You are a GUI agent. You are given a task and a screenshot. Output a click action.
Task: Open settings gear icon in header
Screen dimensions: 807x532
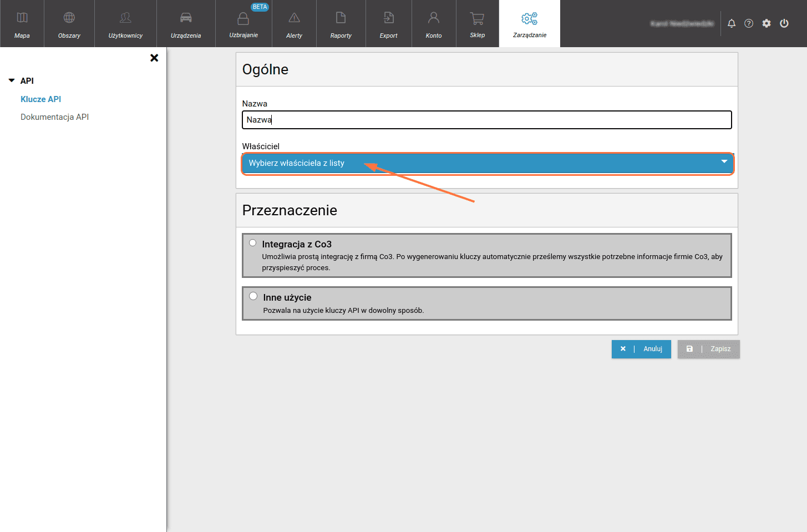(767, 23)
